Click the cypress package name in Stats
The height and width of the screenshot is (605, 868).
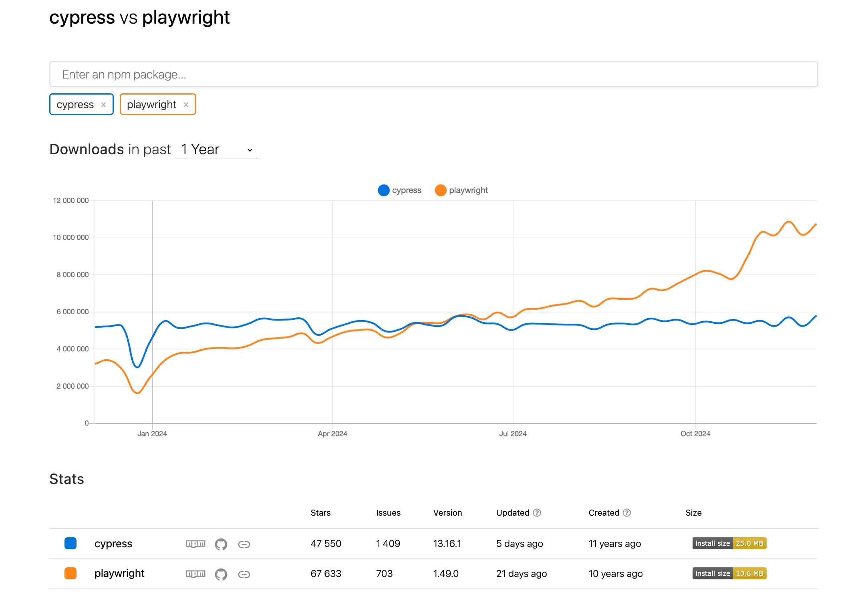tap(113, 544)
